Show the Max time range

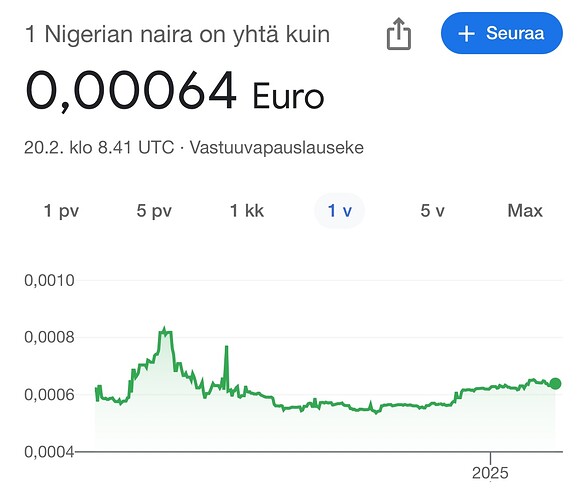click(x=525, y=211)
